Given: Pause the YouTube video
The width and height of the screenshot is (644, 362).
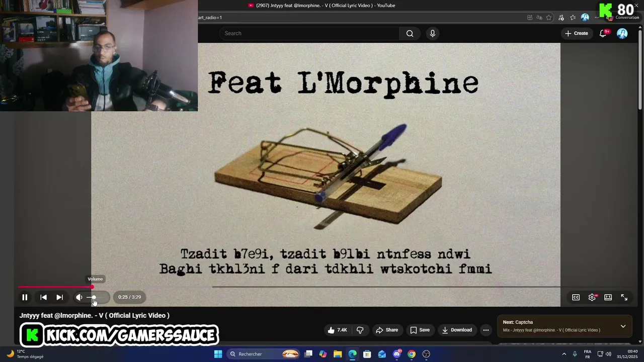Looking at the screenshot, I should coord(24,297).
